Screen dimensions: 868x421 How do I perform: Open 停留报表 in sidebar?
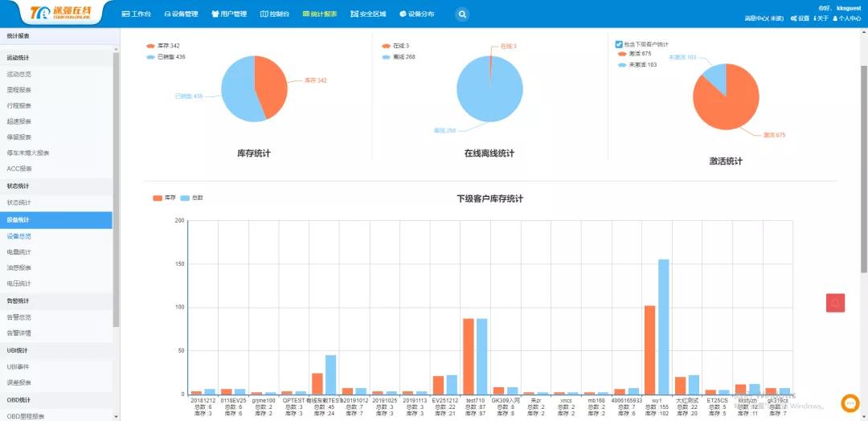[18, 137]
